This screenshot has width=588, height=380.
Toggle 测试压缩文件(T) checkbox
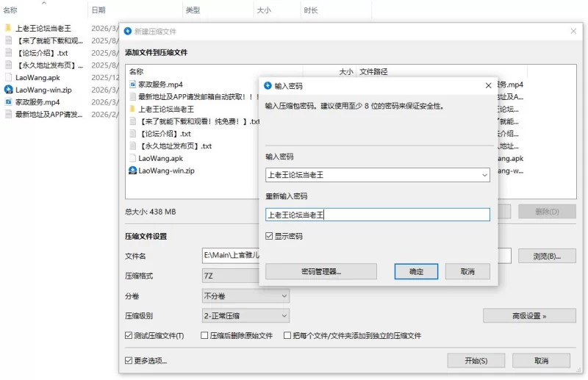pyautogui.click(x=129, y=335)
